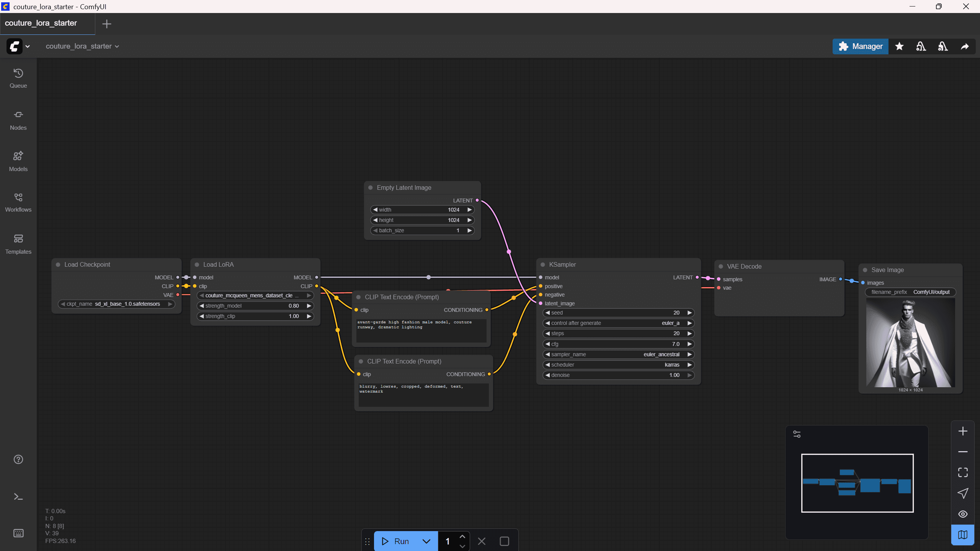Open the Workflows sidebar tab

pyautogui.click(x=18, y=202)
